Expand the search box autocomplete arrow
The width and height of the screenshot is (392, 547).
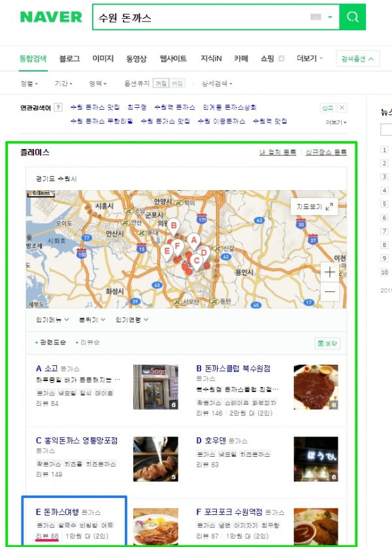click(330, 17)
